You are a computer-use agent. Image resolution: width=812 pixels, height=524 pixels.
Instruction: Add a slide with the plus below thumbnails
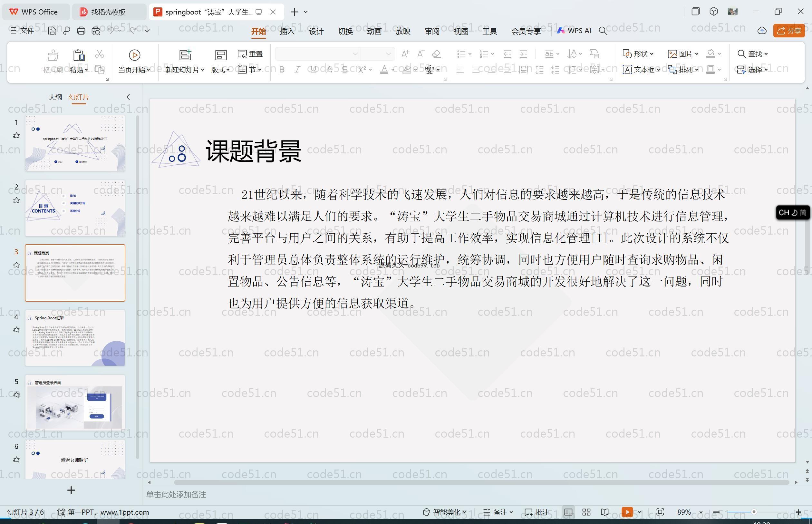click(71, 490)
